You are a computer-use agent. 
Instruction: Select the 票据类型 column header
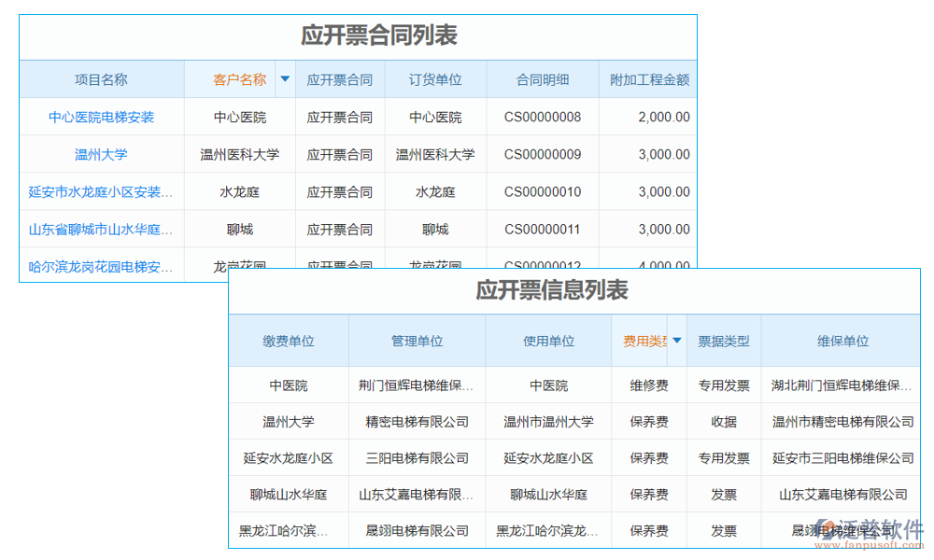(724, 341)
